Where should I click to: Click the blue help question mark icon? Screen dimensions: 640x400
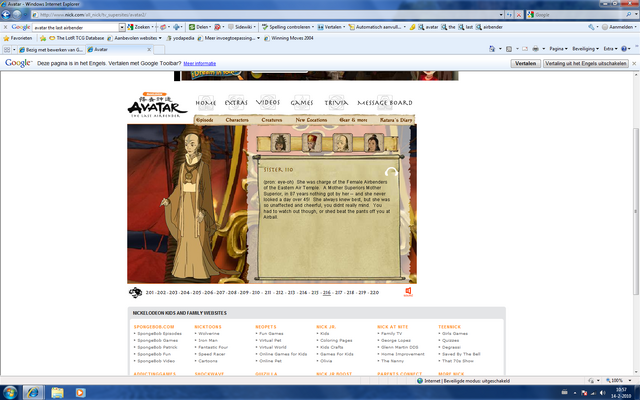[624, 49]
